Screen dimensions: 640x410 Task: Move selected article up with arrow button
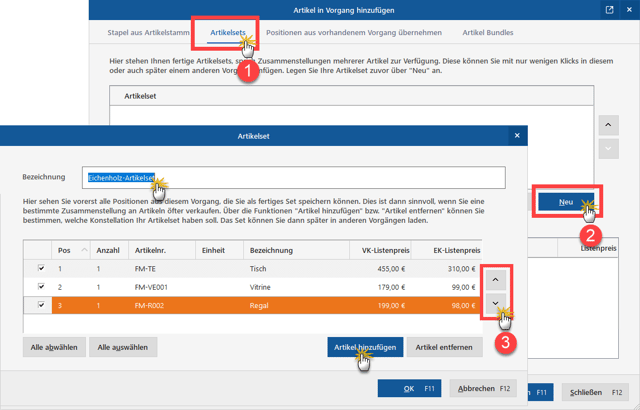(x=497, y=279)
